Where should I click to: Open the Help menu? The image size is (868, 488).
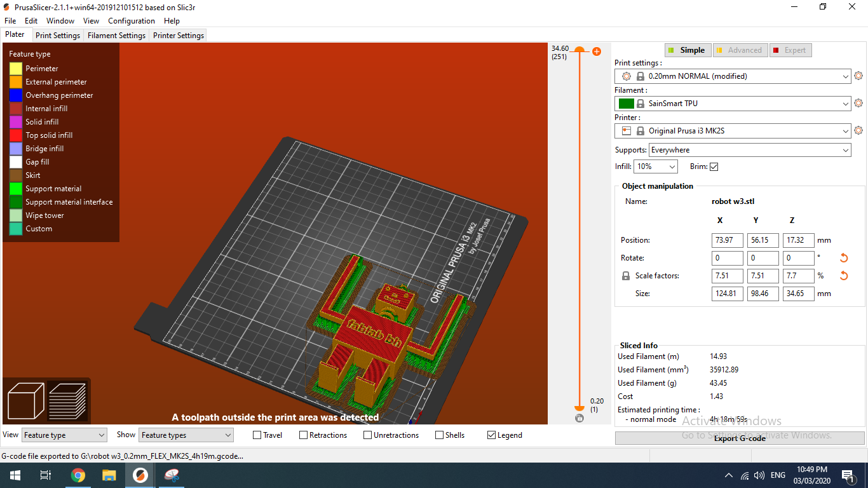pos(172,21)
